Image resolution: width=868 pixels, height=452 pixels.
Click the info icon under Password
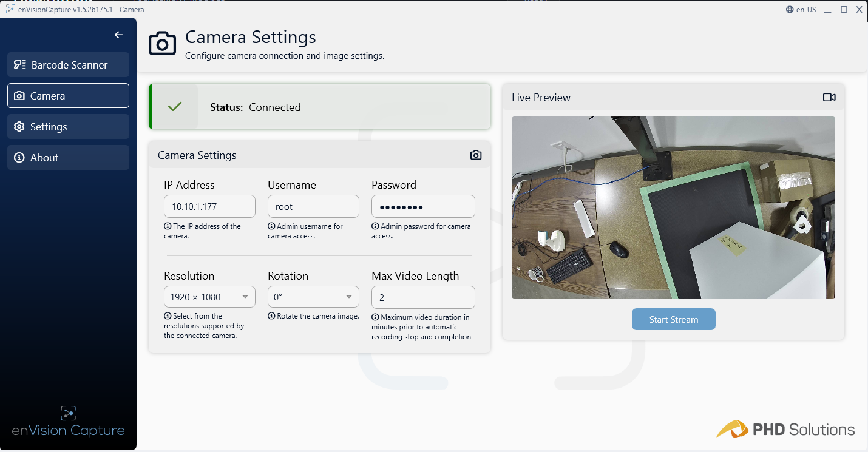coord(375,226)
